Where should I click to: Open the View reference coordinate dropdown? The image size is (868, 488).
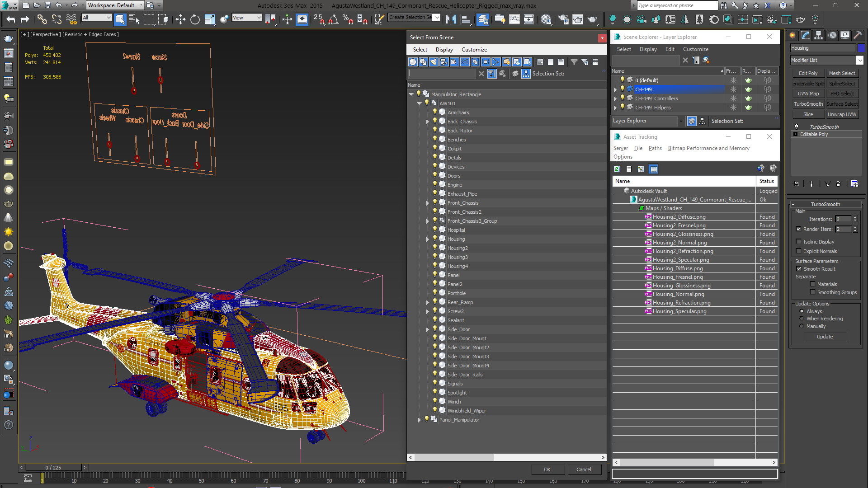259,18
